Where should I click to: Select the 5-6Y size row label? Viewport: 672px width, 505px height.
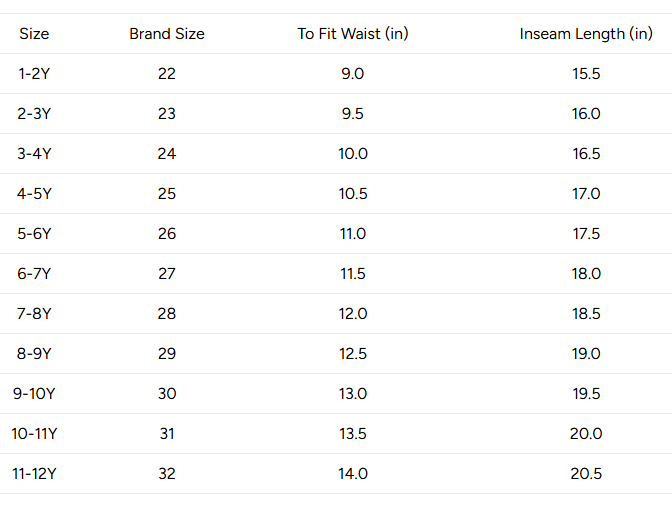[34, 234]
